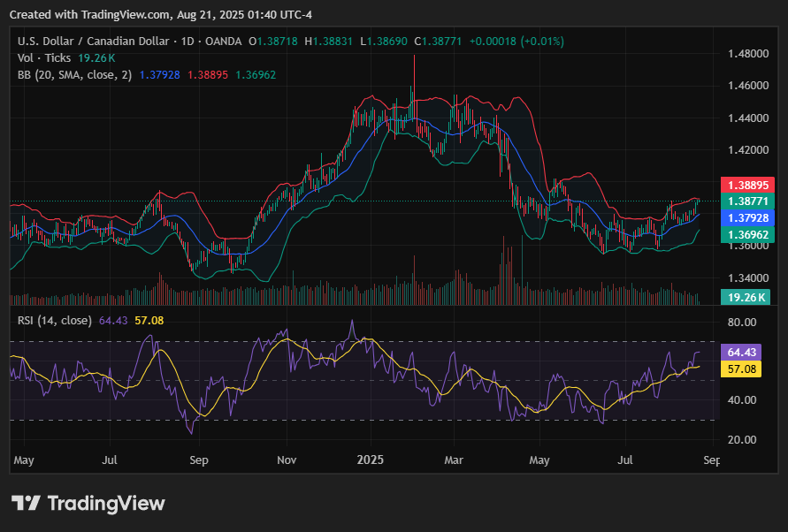Screen dimensions: 788x532
Task: Select the red 1.38895 value in the BB legend
Action: click(x=208, y=75)
